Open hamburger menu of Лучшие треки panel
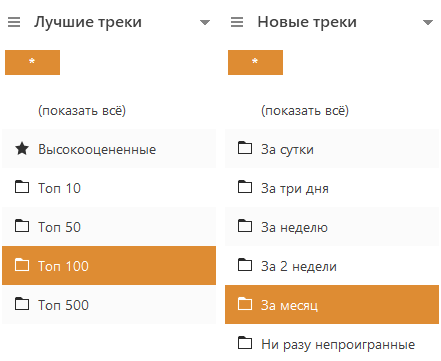The width and height of the screenshot is (441, 361). tap(14, 22)
